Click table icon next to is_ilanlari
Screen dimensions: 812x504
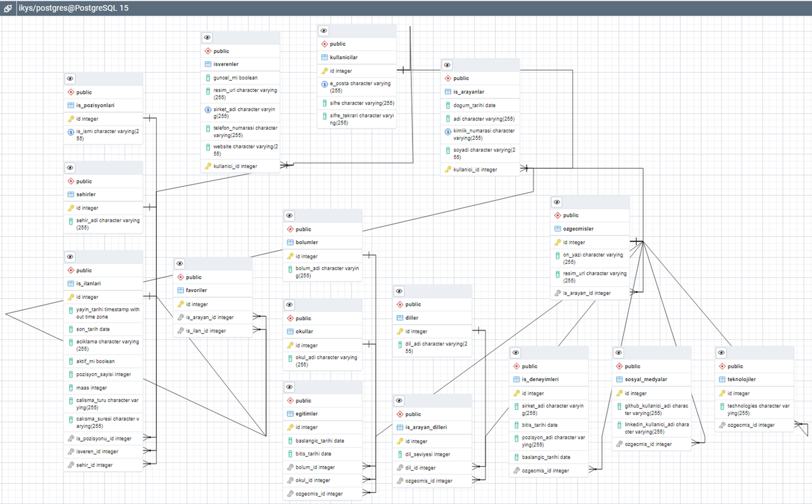(x=71, y=284)
